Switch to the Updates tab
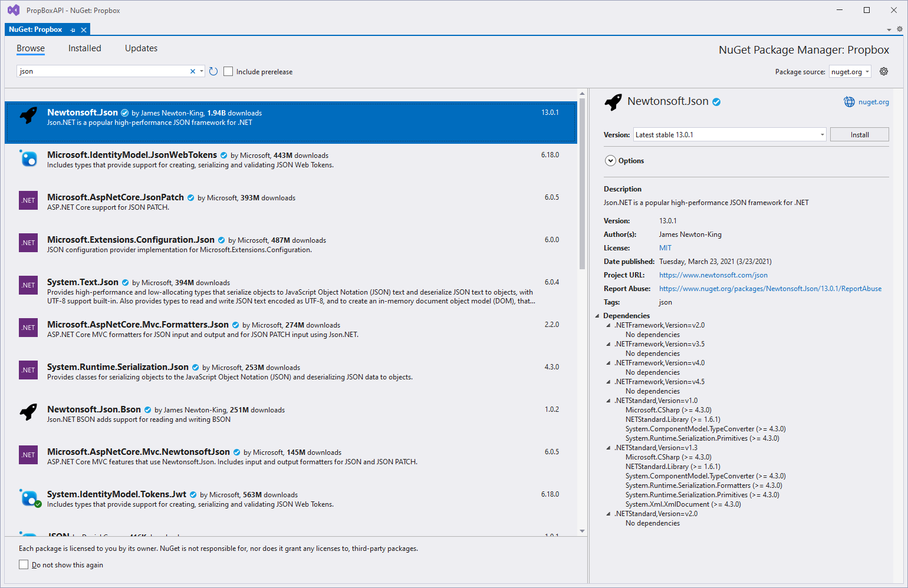Screen dimensions: 908x588 pyautogui.click(x=141, y=48)
